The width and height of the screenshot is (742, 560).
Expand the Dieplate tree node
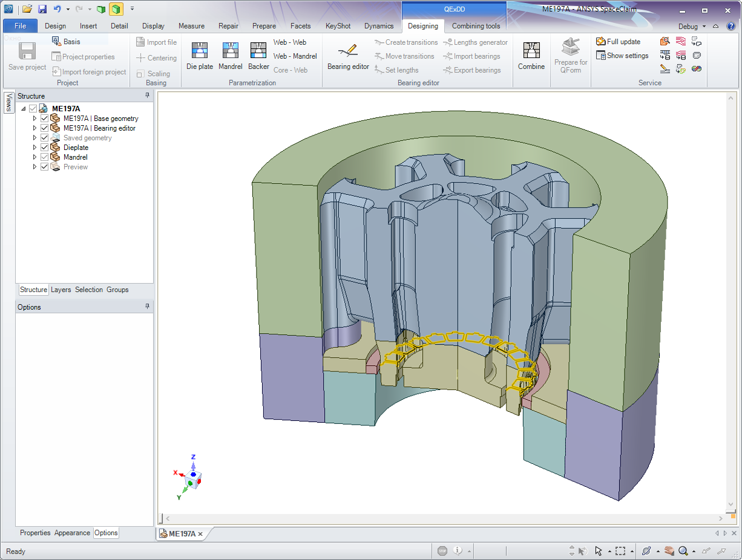(x=34, y=148)
